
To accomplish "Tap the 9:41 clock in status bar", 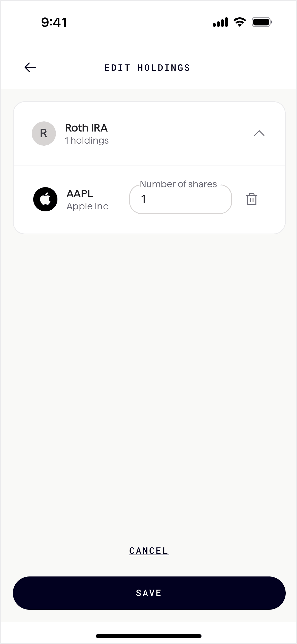I will (x=54, y=22).
